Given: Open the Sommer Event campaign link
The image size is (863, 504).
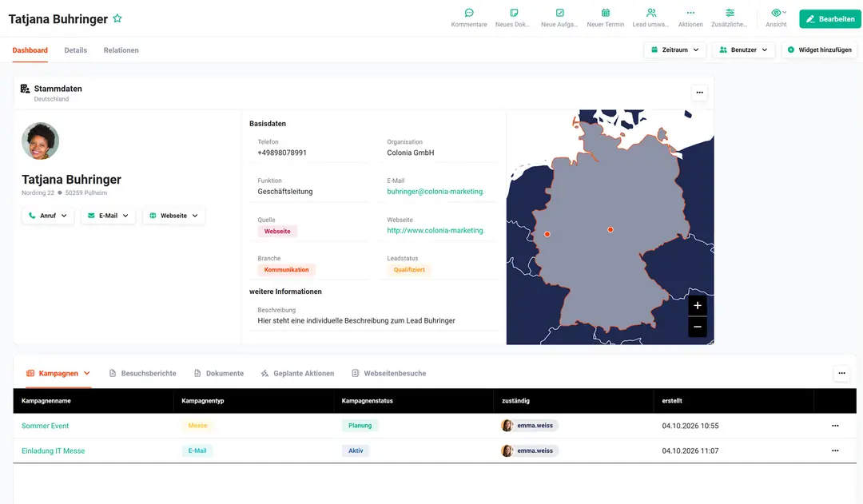Looking at the screenshot, I should coord(45,426).
